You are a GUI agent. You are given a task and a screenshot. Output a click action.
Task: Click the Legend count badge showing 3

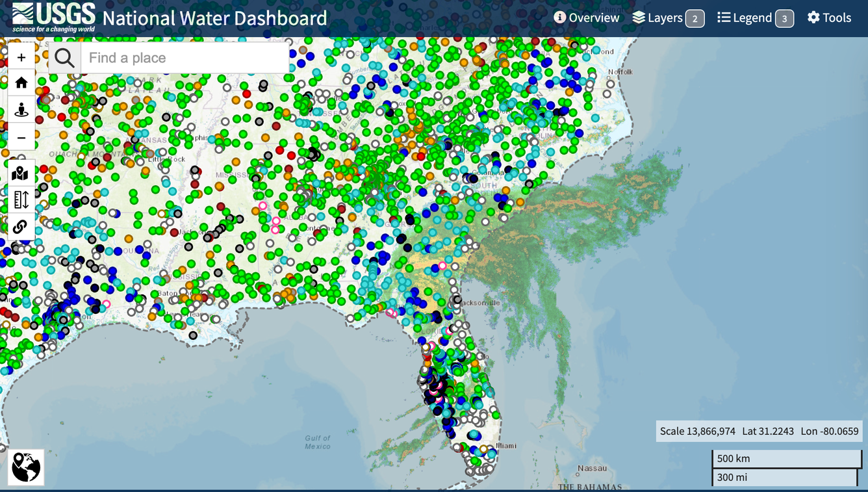click(786, 19)
